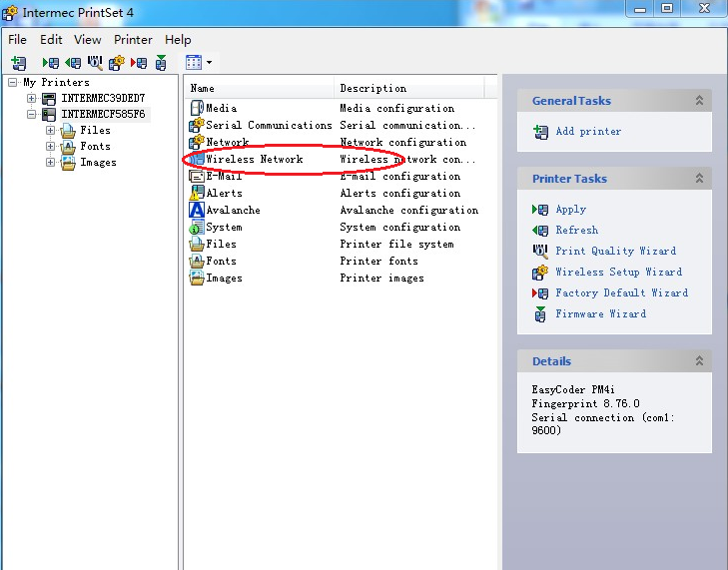Sort list by Name column header
728x570 pixels.
[x=259, y=88]
